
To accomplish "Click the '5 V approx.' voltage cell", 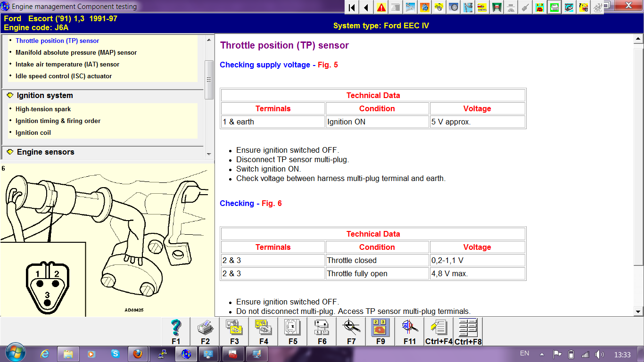I will (477, 122).
